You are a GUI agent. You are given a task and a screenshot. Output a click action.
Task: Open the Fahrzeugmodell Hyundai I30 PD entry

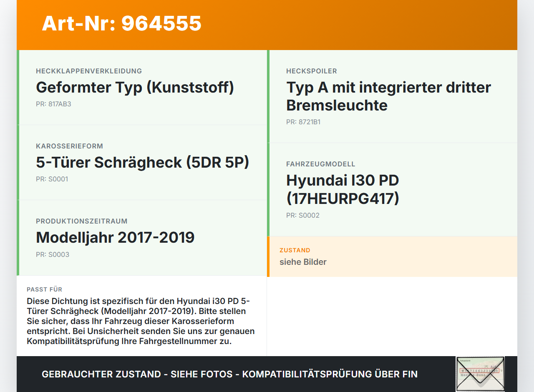coord(342,188)
